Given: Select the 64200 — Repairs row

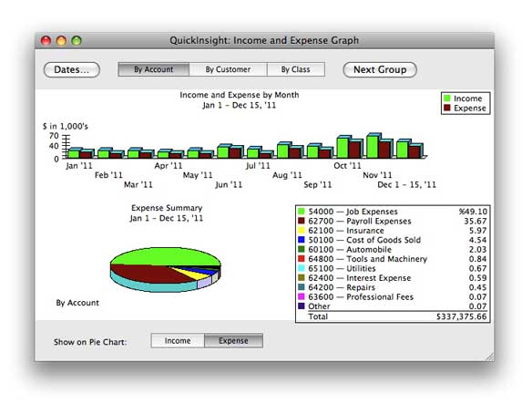Looking at the screenshot, I should coord(393,287).
